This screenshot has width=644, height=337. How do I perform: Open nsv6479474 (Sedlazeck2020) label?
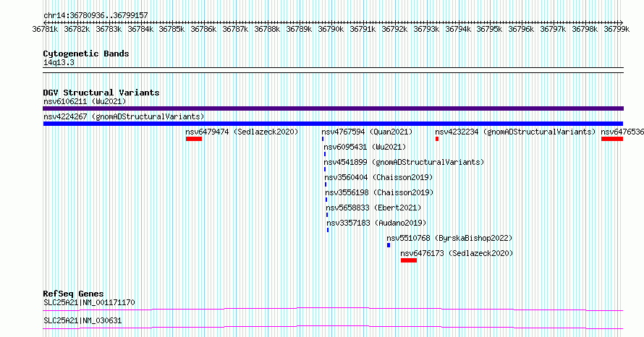242,132
